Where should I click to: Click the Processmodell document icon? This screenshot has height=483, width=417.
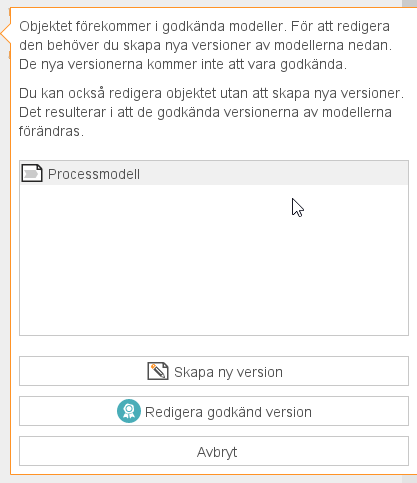pos(32,173)
